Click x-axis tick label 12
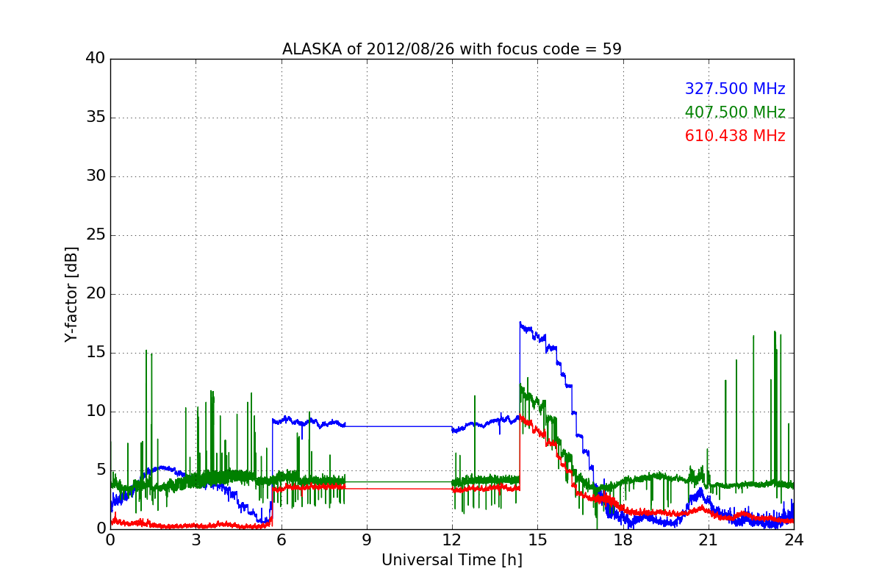Screen dimensions: 882x588 (x=452, y=539)
